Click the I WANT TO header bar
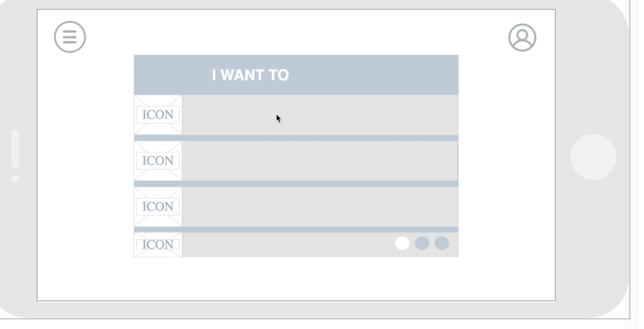The width and height of the screenshot is (644, 329). click(x=296, y=75)
